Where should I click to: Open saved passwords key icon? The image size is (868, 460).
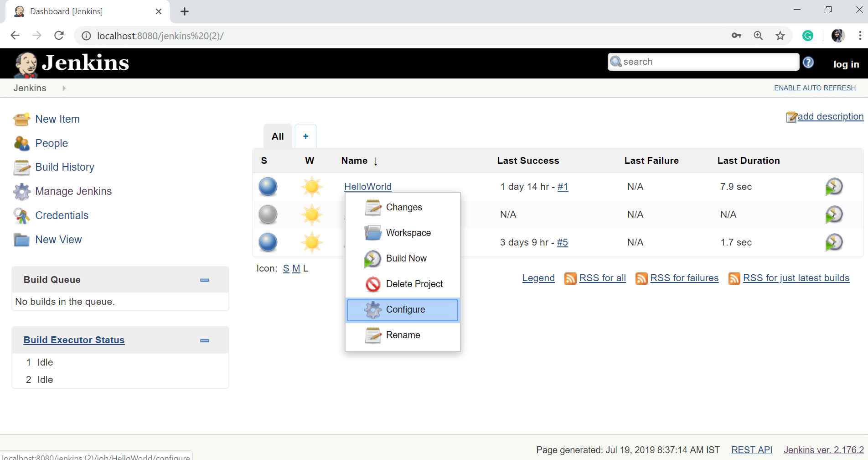[x=736, y=36]
